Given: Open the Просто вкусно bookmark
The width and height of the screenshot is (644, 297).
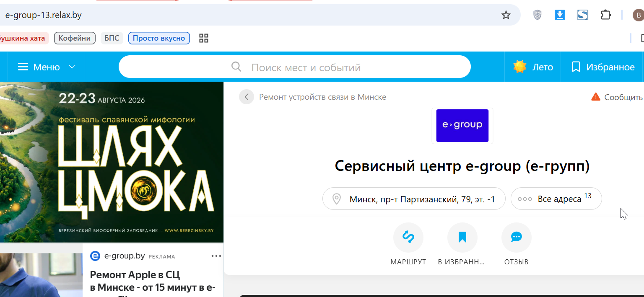Looking at the screenshot, I should pyautogui.click(x=159, y=38).
